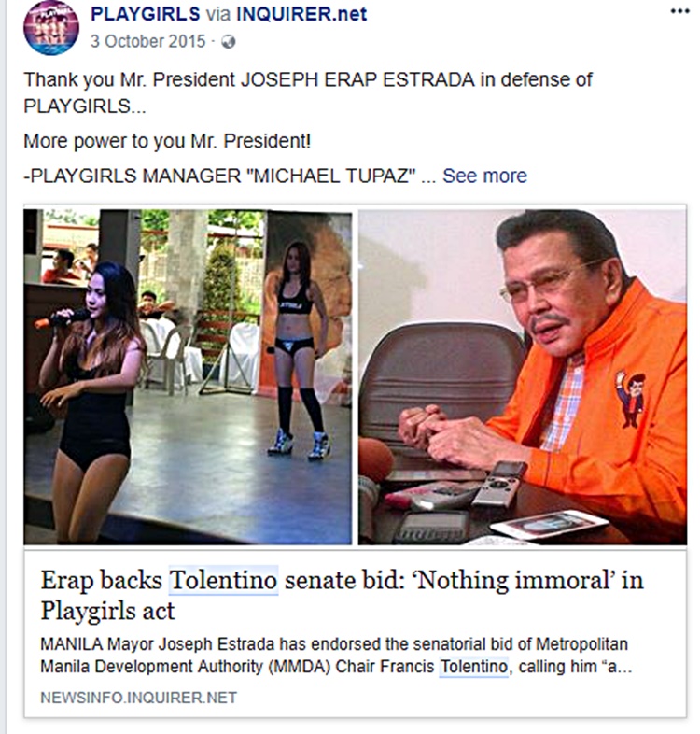Click the 'Erap backs Tolentino senate bid' headline

(342, 595)
